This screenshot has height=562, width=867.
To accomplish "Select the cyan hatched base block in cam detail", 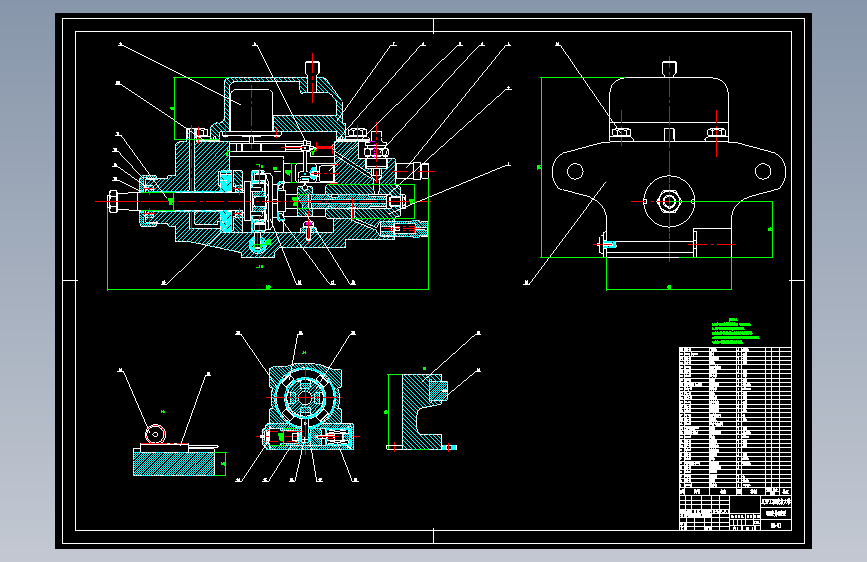I will point(174,464).
